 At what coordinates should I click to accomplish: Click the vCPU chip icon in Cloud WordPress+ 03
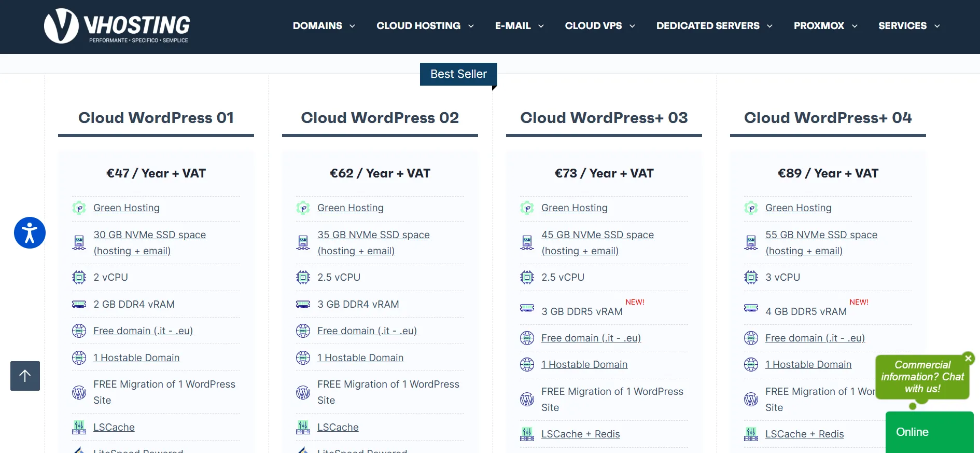pyautogui.click(x=527, y=278)
